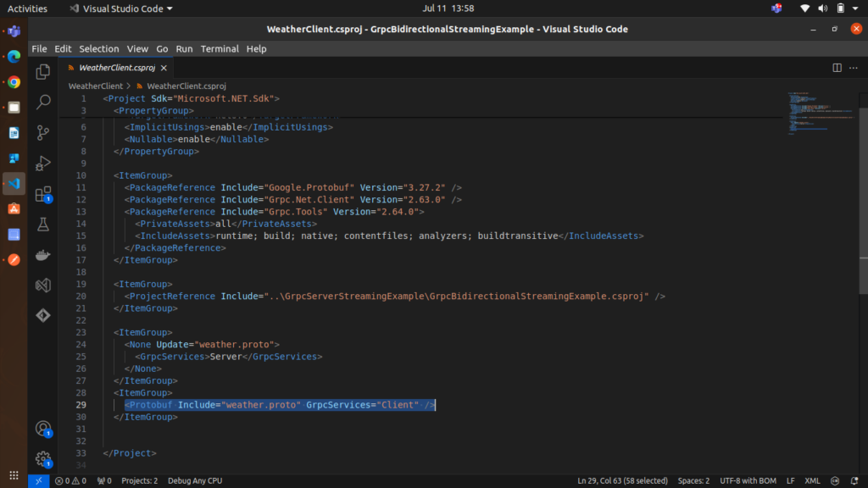Open the Run and Debug view
The width and height of the screenshot is (868, 488).
pos(43,163)
